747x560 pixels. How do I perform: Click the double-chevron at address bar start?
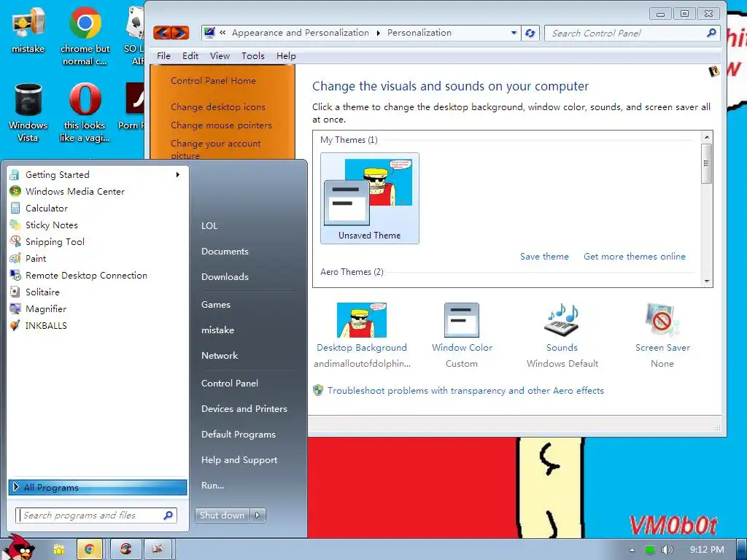(x=222, y=33)
